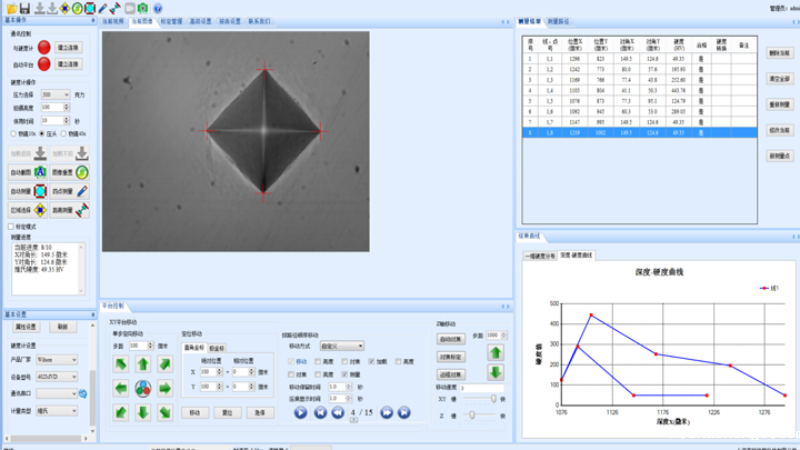Move XY stage with the right arrow
Image resolution: width=800 pixels, height=450 pixels.
click(x=165, y=388)
